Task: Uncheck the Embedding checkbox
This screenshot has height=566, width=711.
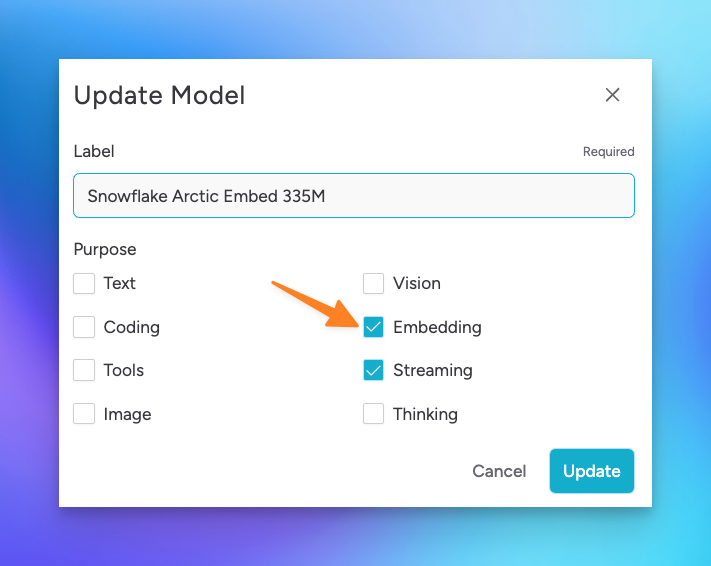Action: [x=374, y=327]
